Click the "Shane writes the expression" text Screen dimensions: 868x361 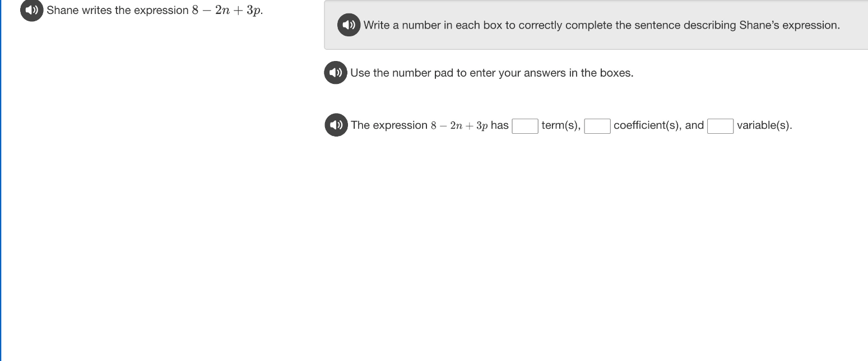[x=118, y=10]
